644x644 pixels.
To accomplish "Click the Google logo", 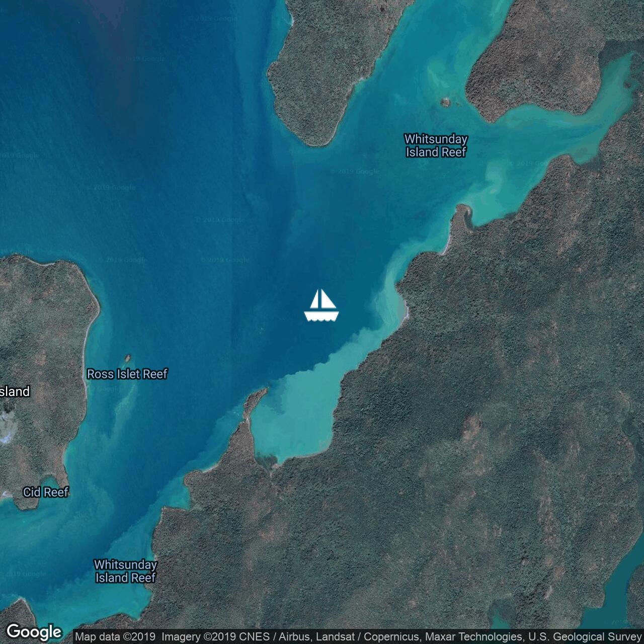I will point(34,631).
